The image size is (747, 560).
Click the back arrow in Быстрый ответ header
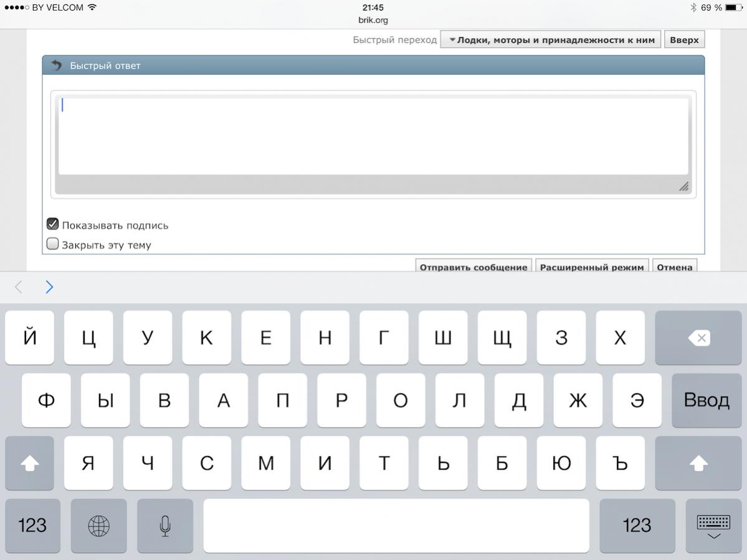56,65
